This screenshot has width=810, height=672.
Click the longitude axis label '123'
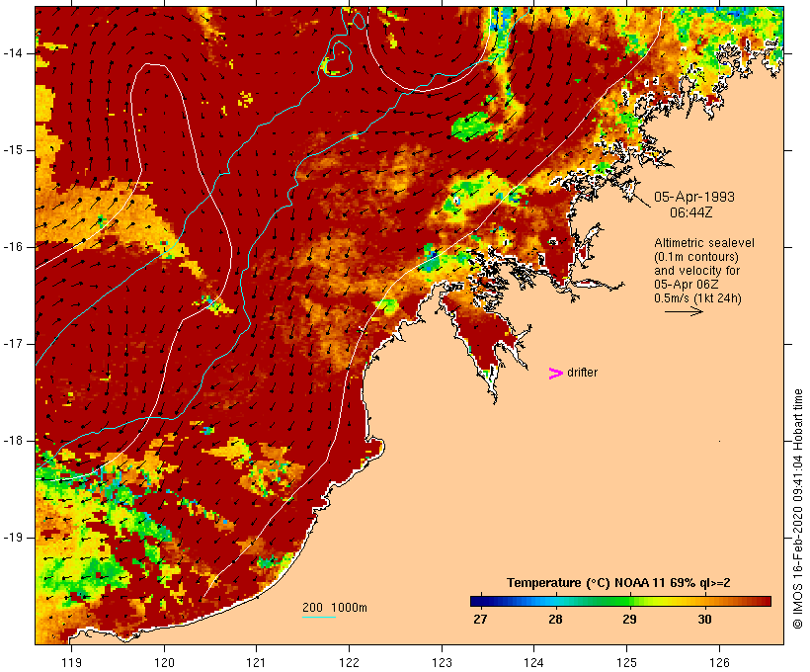pyautogui.click(x=442, y=662)
